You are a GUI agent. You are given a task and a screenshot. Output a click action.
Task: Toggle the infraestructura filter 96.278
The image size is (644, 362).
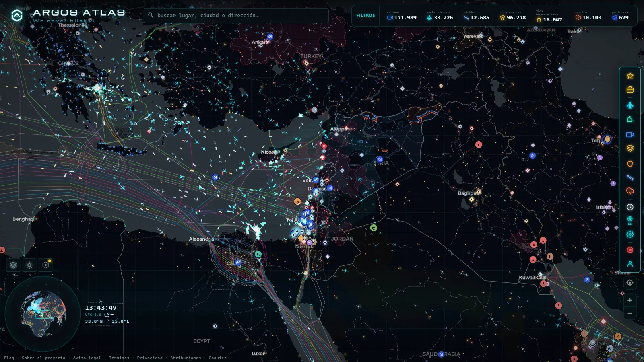513,16
